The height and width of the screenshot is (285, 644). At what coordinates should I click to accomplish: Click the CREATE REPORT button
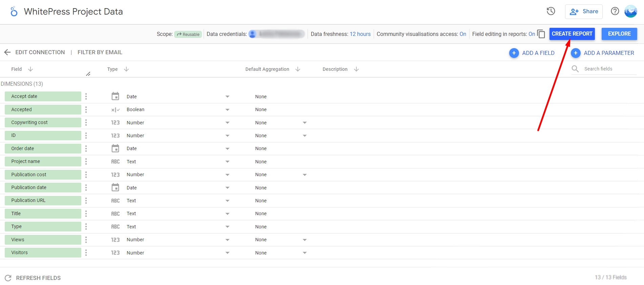(x=572, y=34)
